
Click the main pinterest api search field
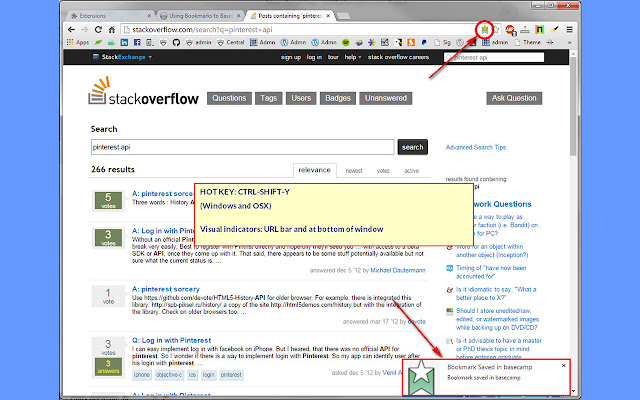(x=242, y=147)
